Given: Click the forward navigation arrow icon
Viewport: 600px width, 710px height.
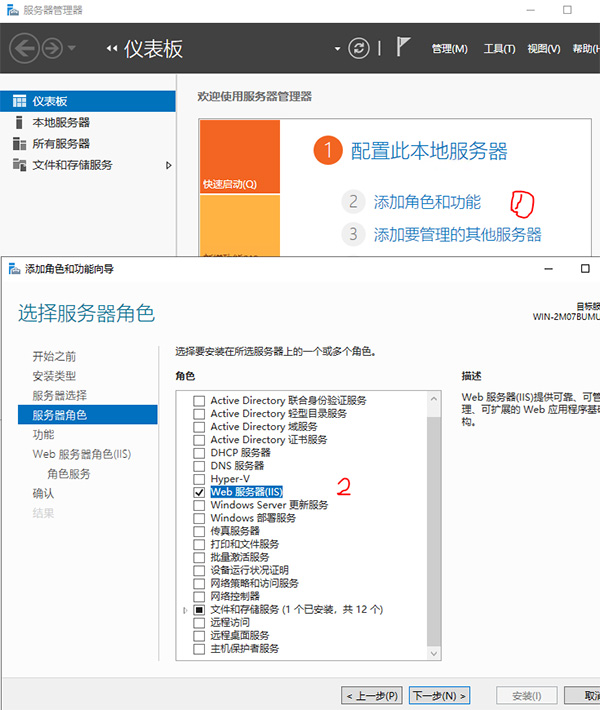Looking at the screenshot, I should 52,48.
